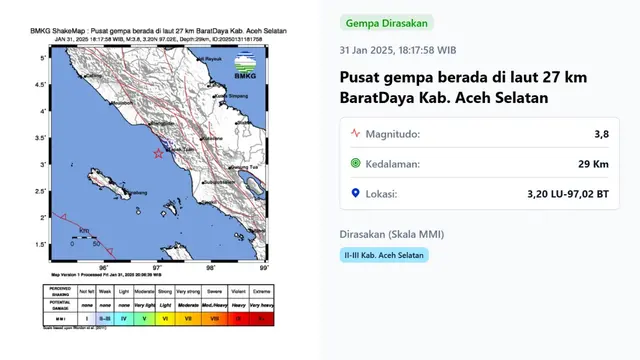Screen dimensions: 640x360
Task: Click the MMI II-III legend color cell
Action: (105, 319)
